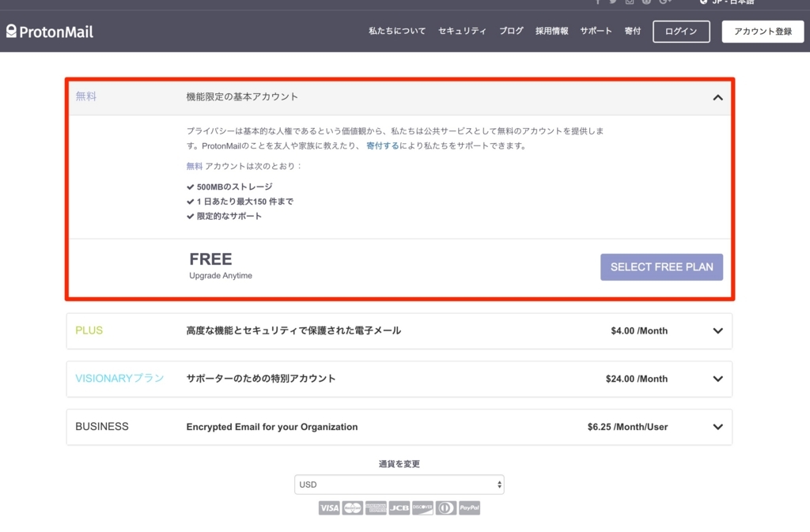The height and width of the screenshot is (532, 810).
Task: Click the Discover card icon
Action: (x=422, y=507)
